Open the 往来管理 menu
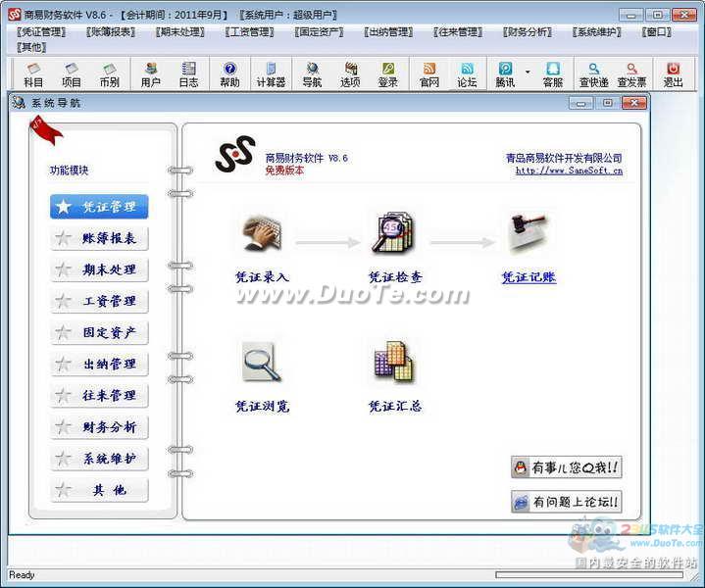Screen dimensions: 705x588 [x=458, y=32]
